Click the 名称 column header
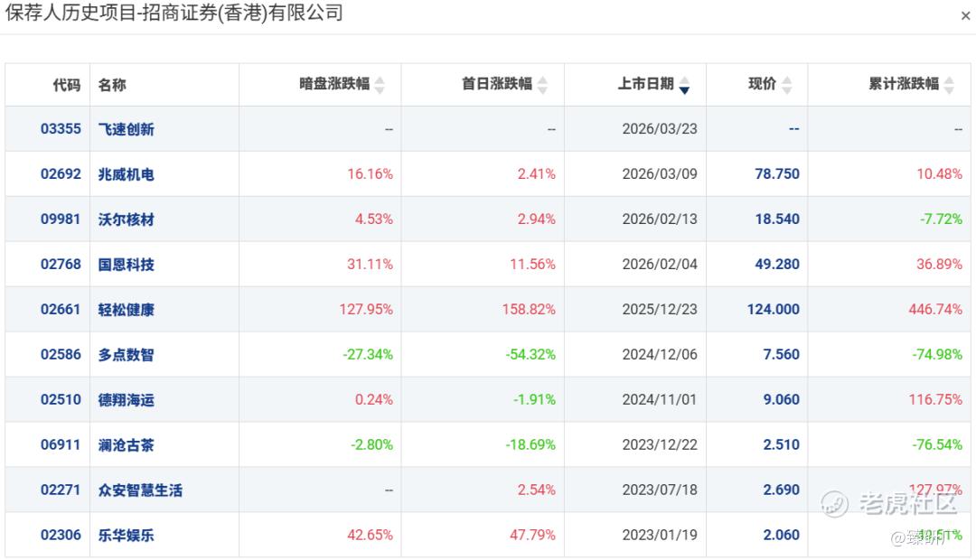Screen dimensions: 976x560 [112, 85]
